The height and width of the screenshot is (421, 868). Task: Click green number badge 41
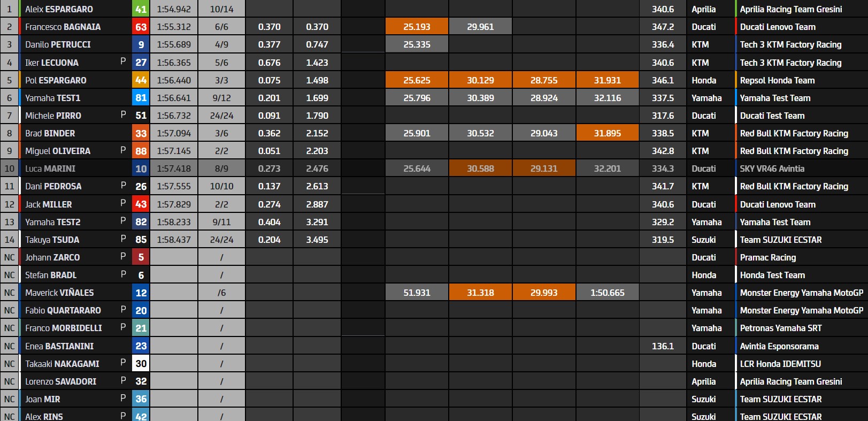pyautogui.click(x=141, y=9)
